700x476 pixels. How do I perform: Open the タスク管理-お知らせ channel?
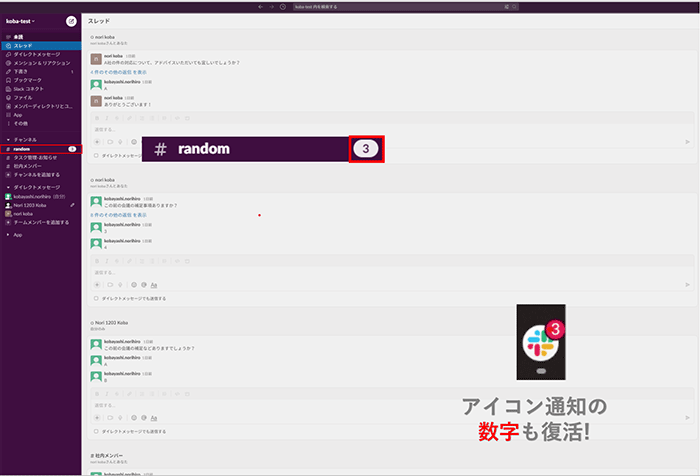point(41,158)
